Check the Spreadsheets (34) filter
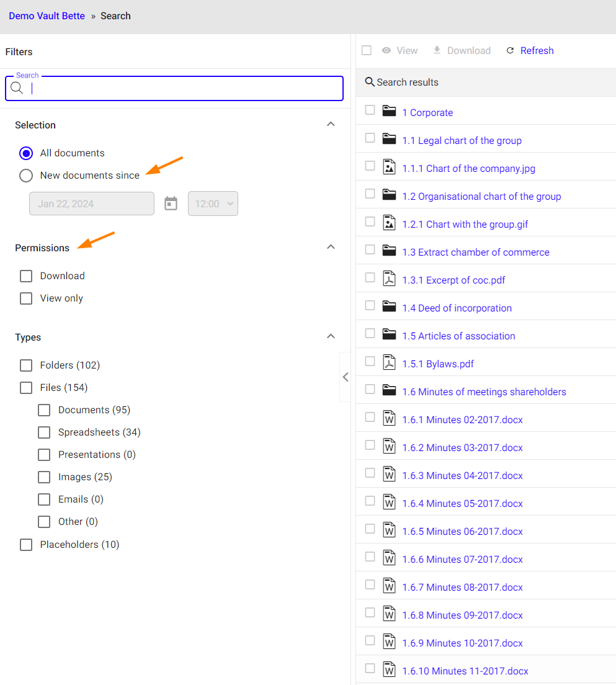 pos(44,432)
